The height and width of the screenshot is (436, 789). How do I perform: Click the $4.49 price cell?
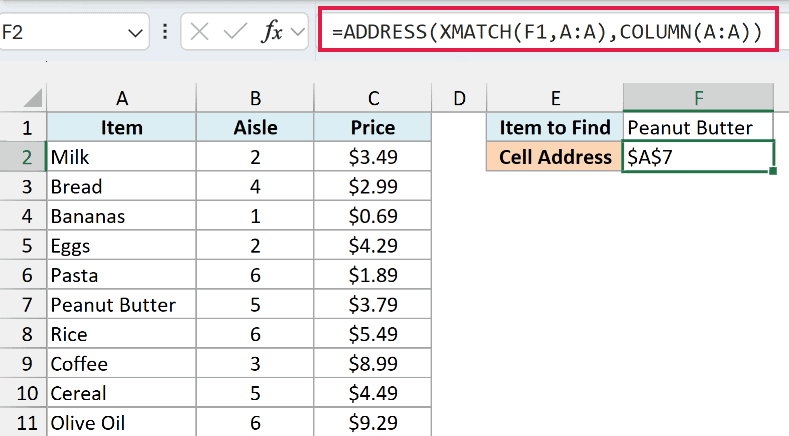[x=373, y=393]
